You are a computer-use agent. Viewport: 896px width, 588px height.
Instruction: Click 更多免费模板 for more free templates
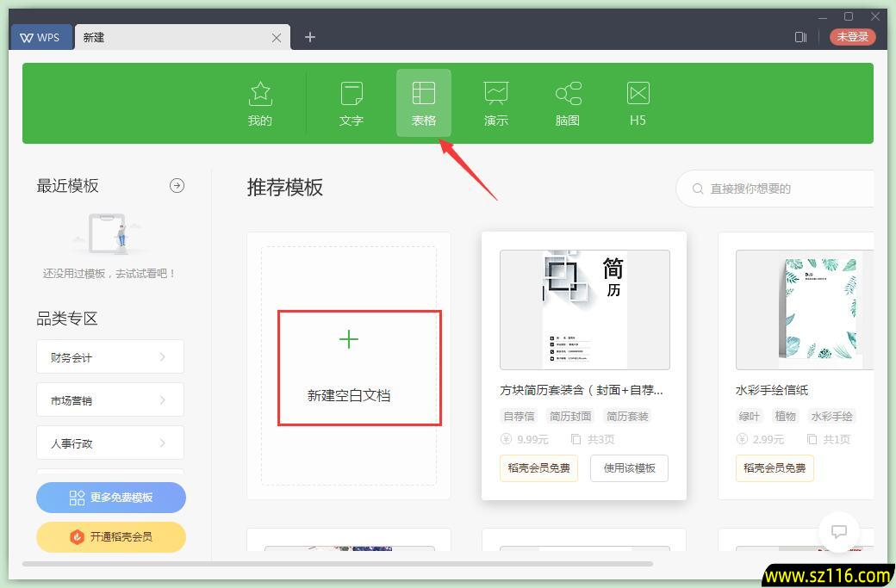click(x=110, y=498)
